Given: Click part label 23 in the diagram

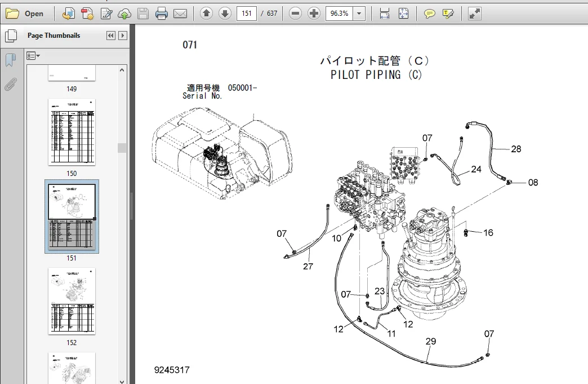Looking at the screenshot, I should (x=380, y=292).
